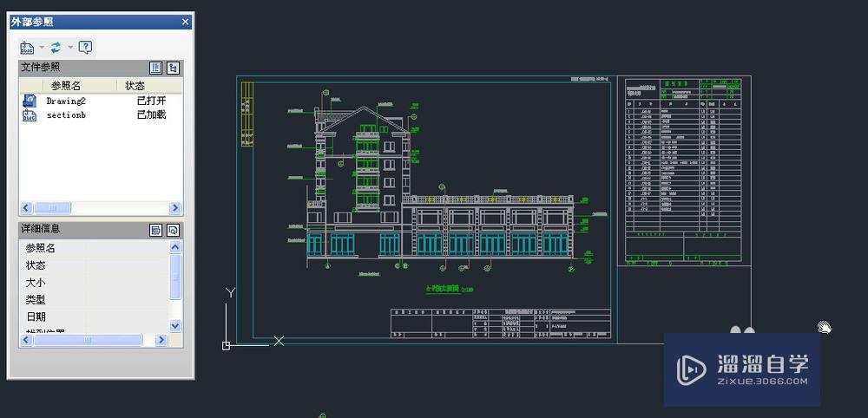Select the sectionb reference
This screenshot has width=868, height=418.
(66, 114)
